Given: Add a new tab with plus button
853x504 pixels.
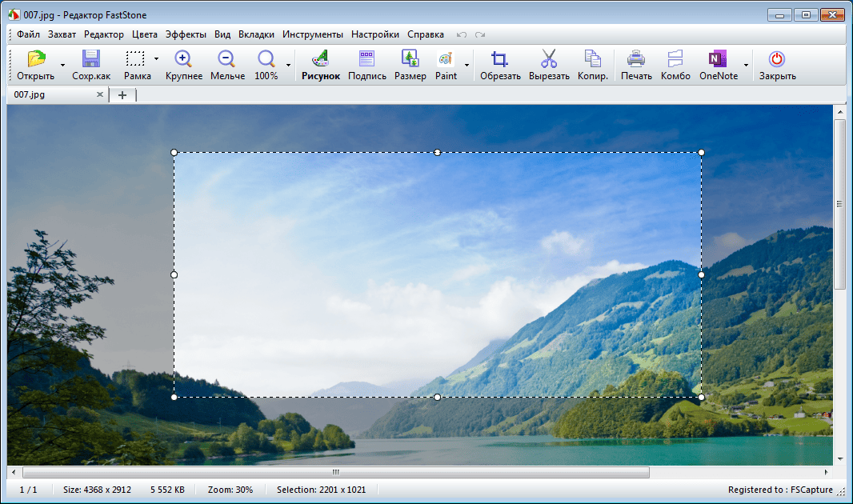Looking at the screenshot, I should click(x=122, y=95).
